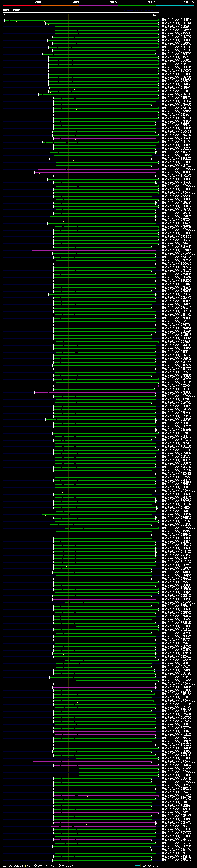Click the cyan ~100% legend segment
This screenshot has height=868, width=197.
click(175, 6)
